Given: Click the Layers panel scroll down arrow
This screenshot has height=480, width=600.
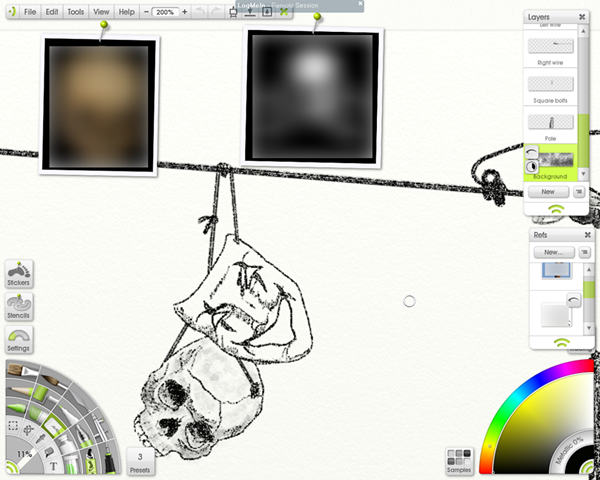Looking at the screenshot, I should pyautogui.click(x=583, y=174).
